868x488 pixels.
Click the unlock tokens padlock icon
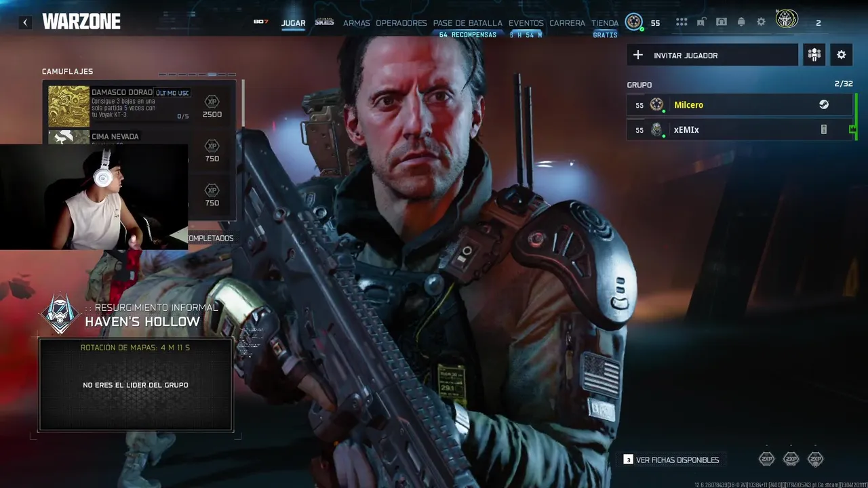pos(702,22)
